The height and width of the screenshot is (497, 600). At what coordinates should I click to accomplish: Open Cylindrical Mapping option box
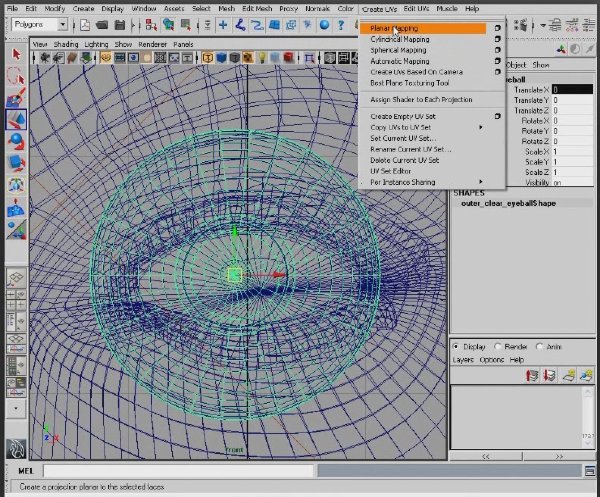(x=497, y=39)
